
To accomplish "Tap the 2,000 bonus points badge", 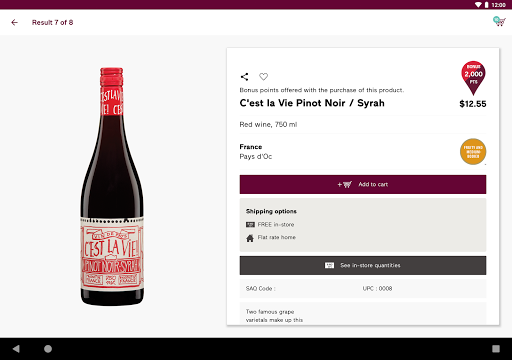I will (473, 78).
